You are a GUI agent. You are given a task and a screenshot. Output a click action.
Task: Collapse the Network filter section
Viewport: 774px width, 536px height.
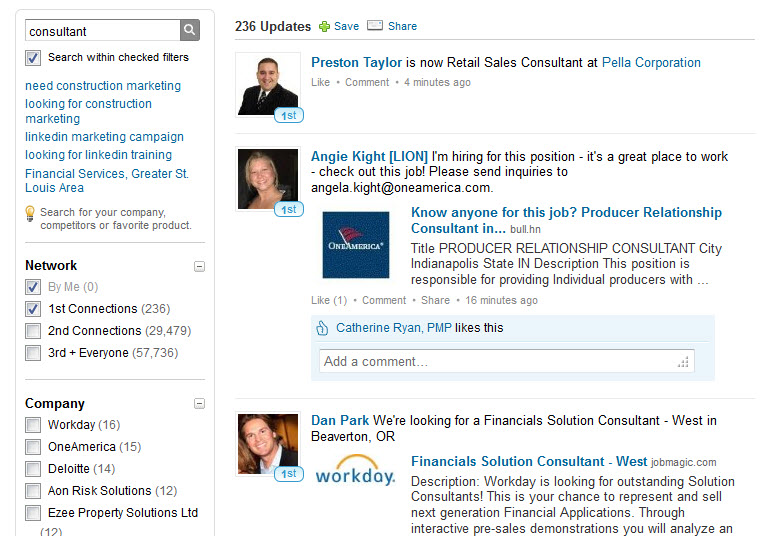199,266
